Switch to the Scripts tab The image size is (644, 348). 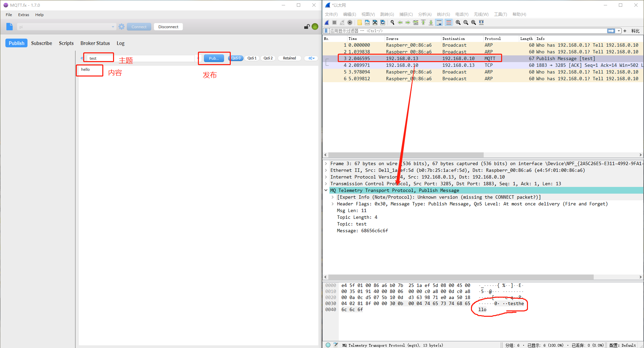[66, 43]
